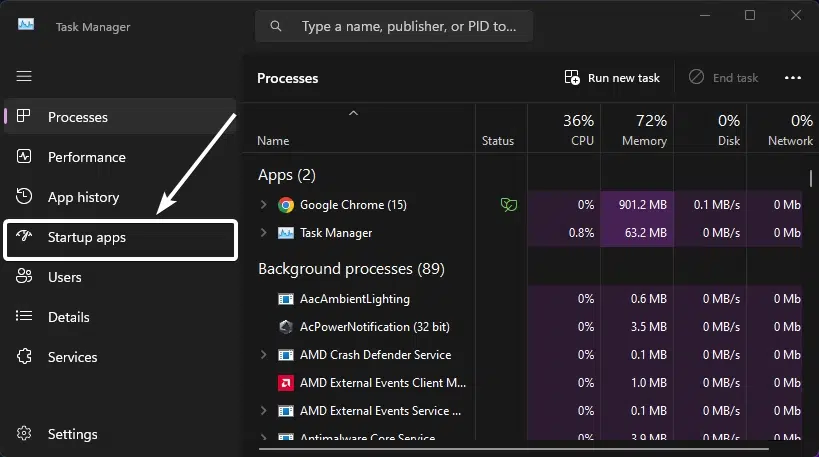Click the Performance sidebar icon
Screen dimensions: 819x457
[x=24, y=156]
